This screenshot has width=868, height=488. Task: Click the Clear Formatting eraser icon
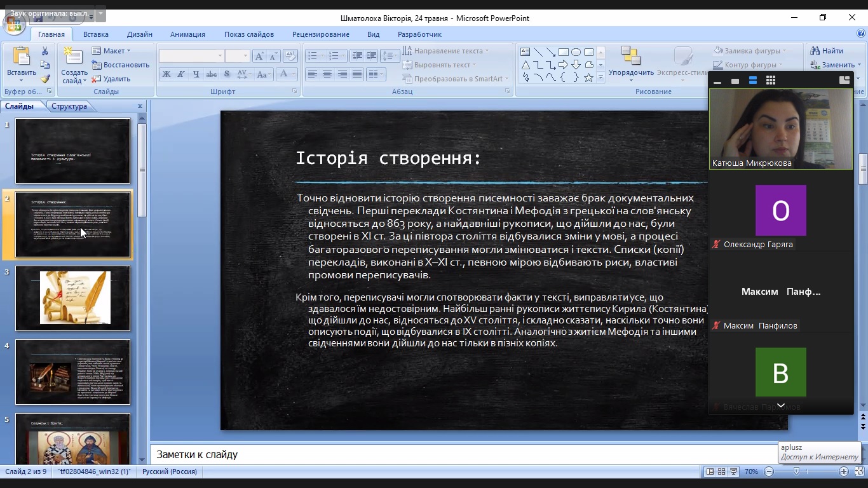(x=290, y=56)
